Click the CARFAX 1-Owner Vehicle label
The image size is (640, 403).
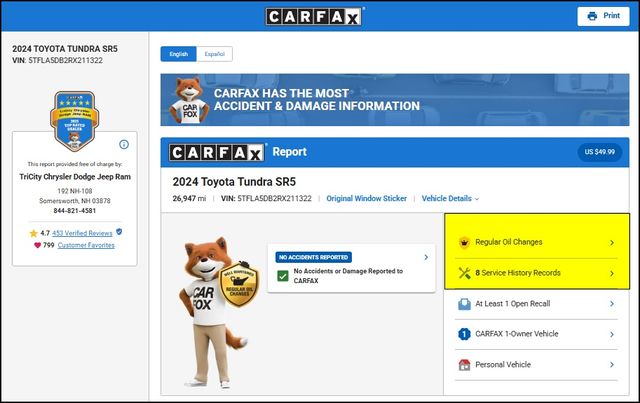point(517,334)
